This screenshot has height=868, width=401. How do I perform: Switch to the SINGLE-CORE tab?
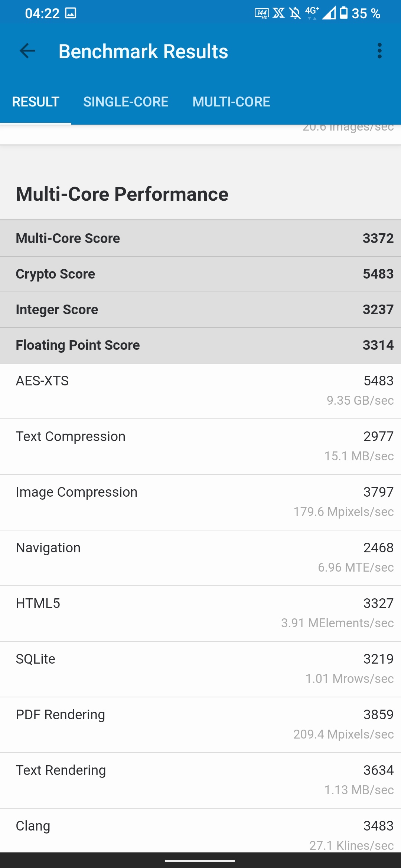[125, 102]
